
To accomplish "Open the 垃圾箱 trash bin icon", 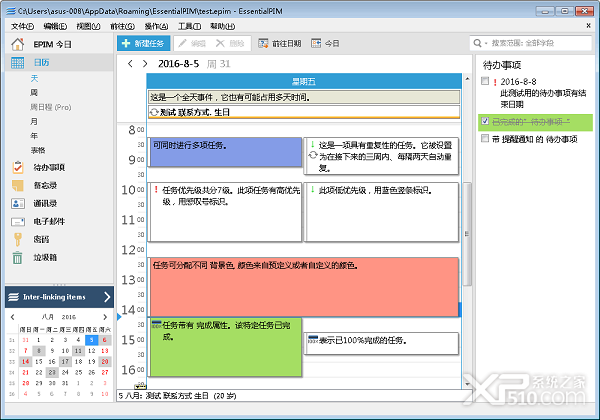I will (18, 257).
